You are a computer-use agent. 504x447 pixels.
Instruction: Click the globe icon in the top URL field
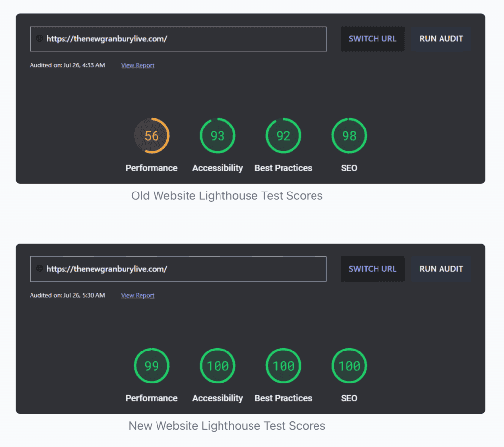point(39,39)
